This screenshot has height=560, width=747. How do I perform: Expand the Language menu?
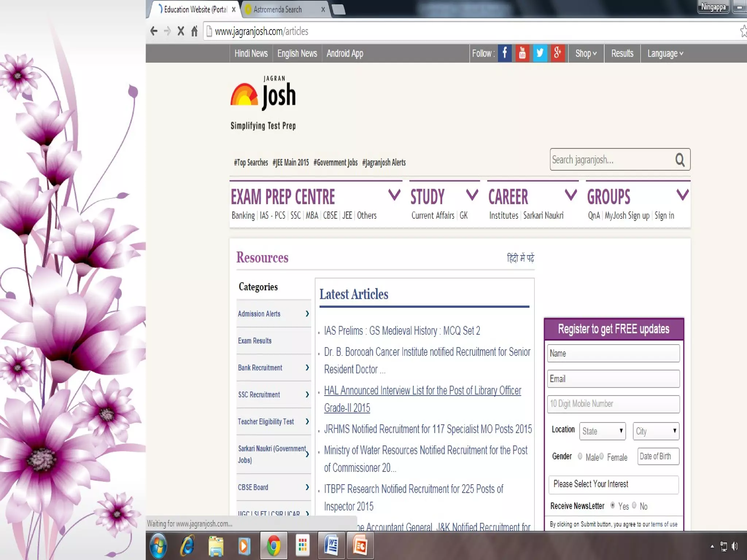click(665, 54)
